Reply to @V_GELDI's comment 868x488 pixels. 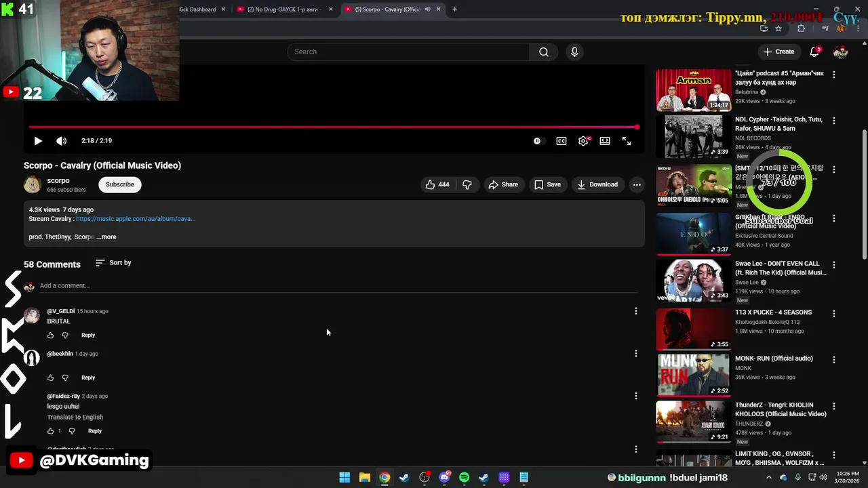coord(88,335)
